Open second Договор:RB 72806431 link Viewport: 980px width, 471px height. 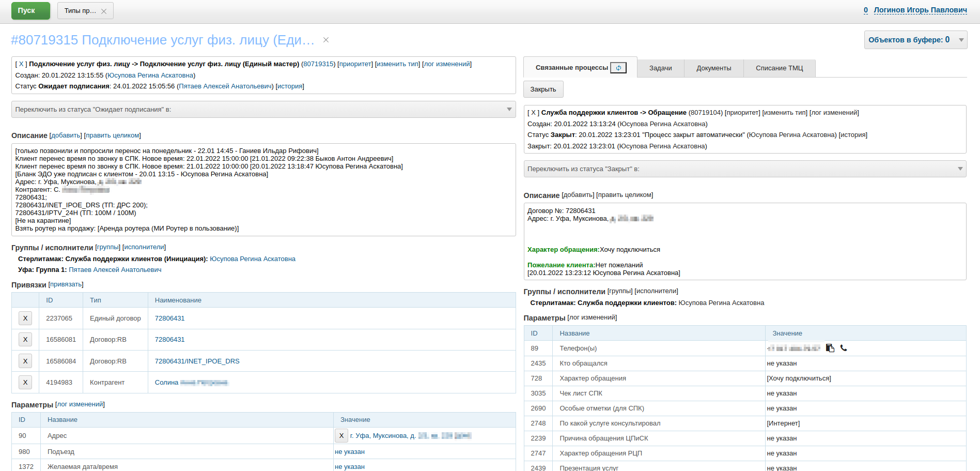169,340
